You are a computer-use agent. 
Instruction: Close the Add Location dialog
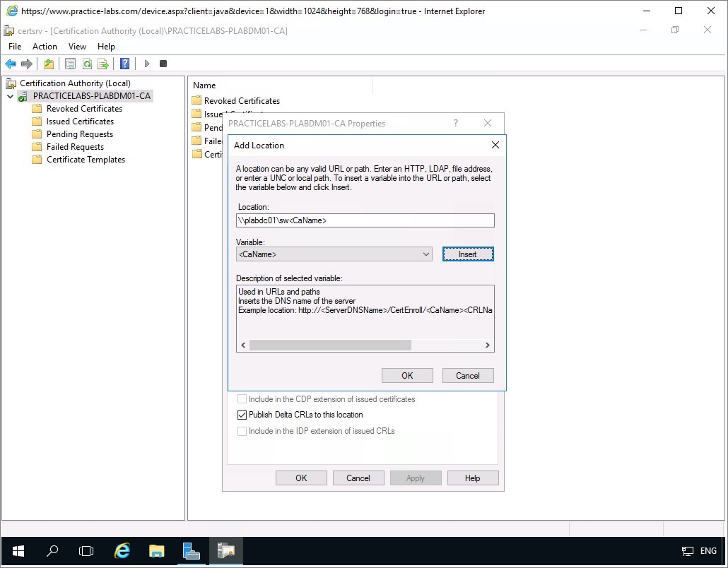495,146
